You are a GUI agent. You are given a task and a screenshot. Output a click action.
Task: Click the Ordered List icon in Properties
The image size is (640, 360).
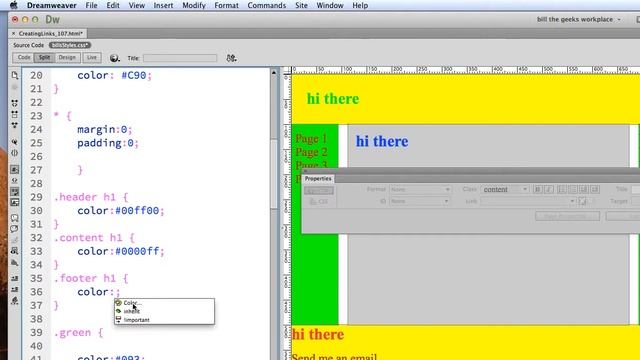point(573,189)
